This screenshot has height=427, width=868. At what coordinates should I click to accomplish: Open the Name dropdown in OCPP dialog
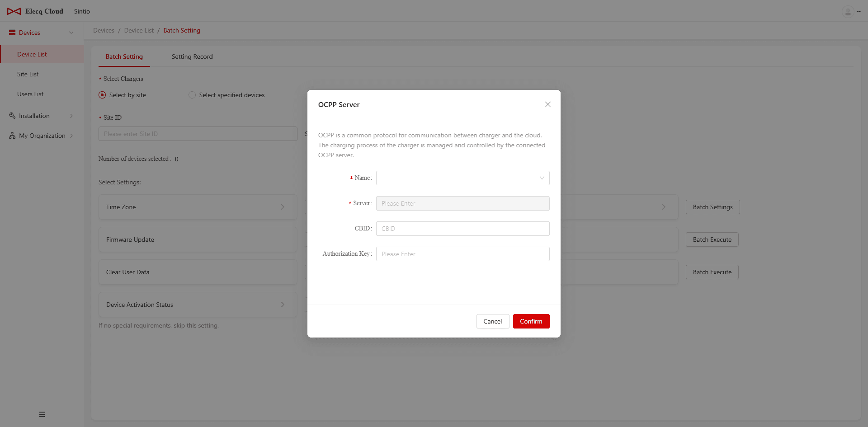(462, 178)
